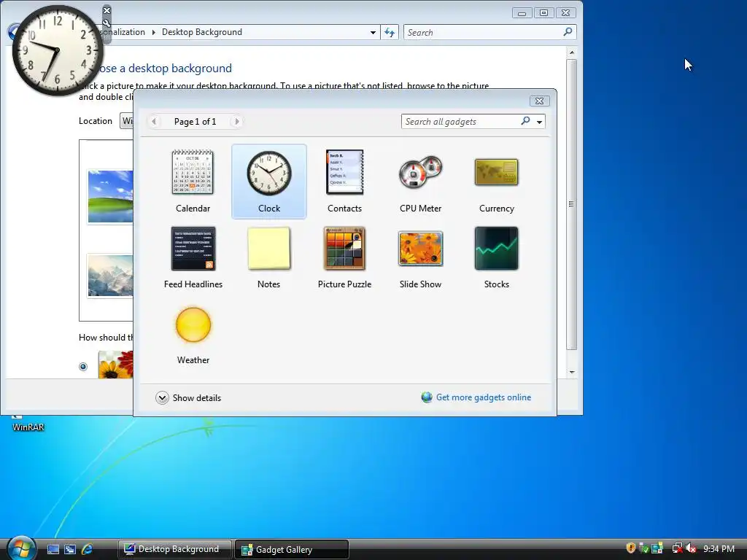This screenshot has width=747, height=560.
Task: Select the Notes gadget
Action: click(x=268, y=257)
